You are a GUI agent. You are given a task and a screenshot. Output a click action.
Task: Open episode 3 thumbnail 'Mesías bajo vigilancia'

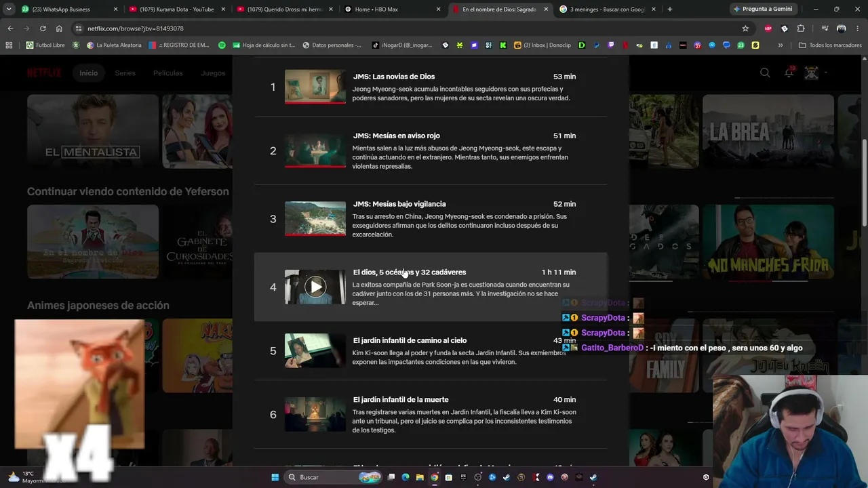point(315,218)
